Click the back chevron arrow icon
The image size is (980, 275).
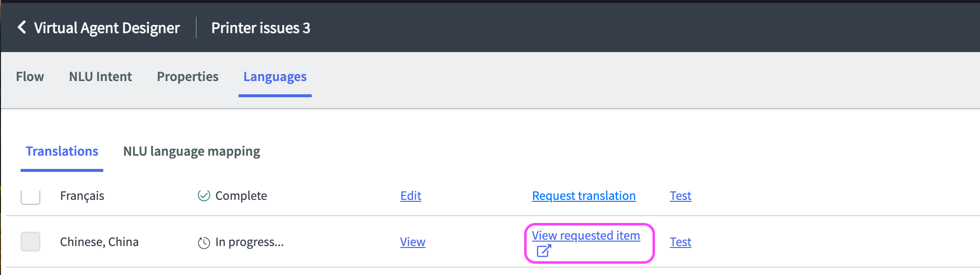pyautogui.click(x=22, y=27)
